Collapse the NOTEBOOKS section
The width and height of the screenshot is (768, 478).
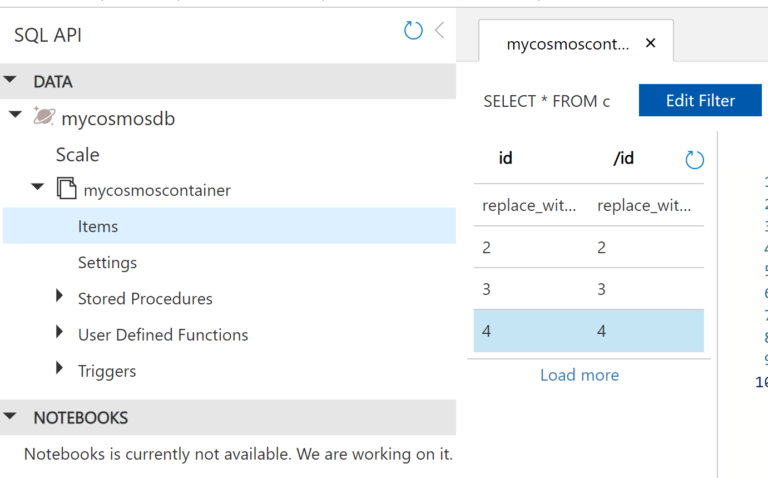[10, 416]
